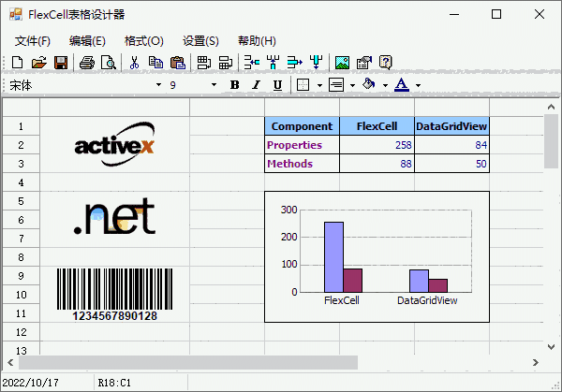Open the Properties toolbar icon
Screen dimensions: 562x392
364,63
